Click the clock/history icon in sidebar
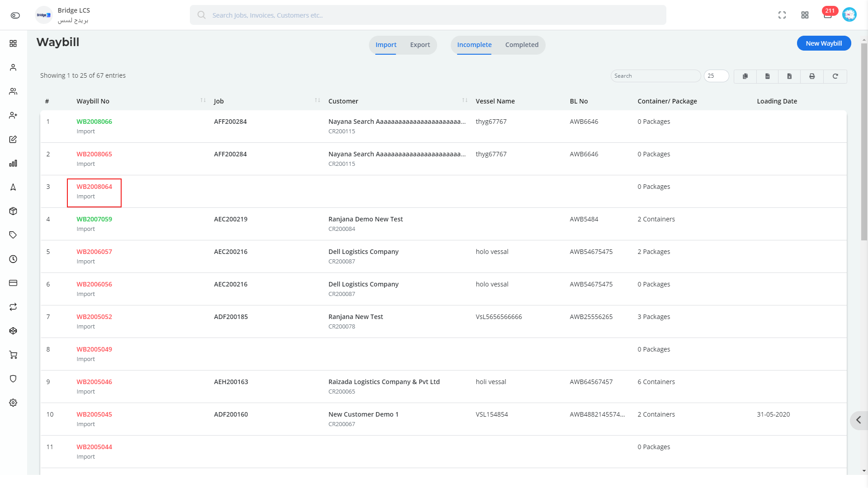The width and height of the screenshot is (868, 488). point(13,259)
